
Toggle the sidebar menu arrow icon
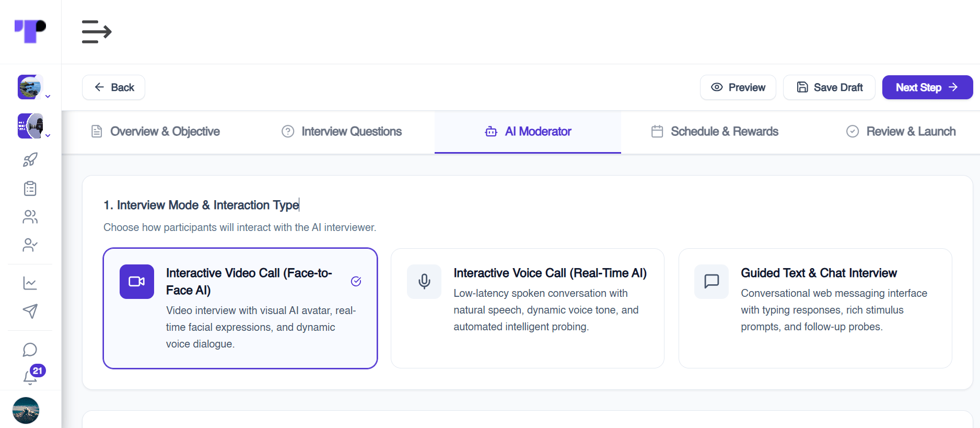coord(97,32)
